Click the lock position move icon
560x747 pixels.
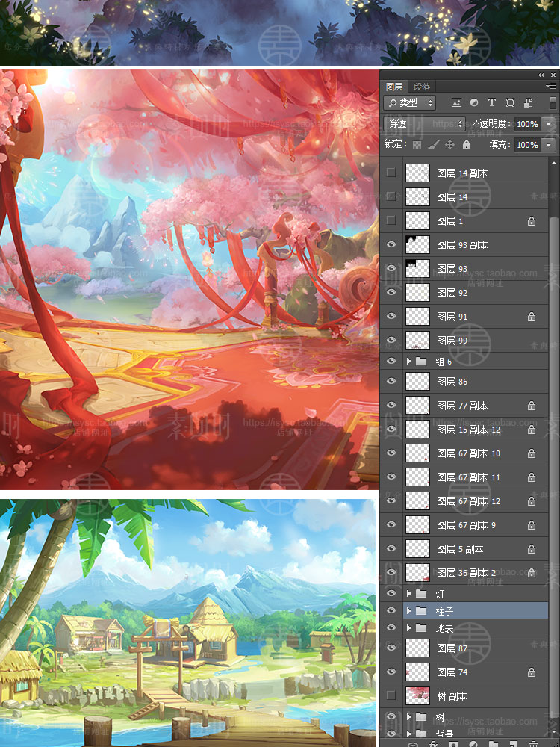[x=449, y=144]
